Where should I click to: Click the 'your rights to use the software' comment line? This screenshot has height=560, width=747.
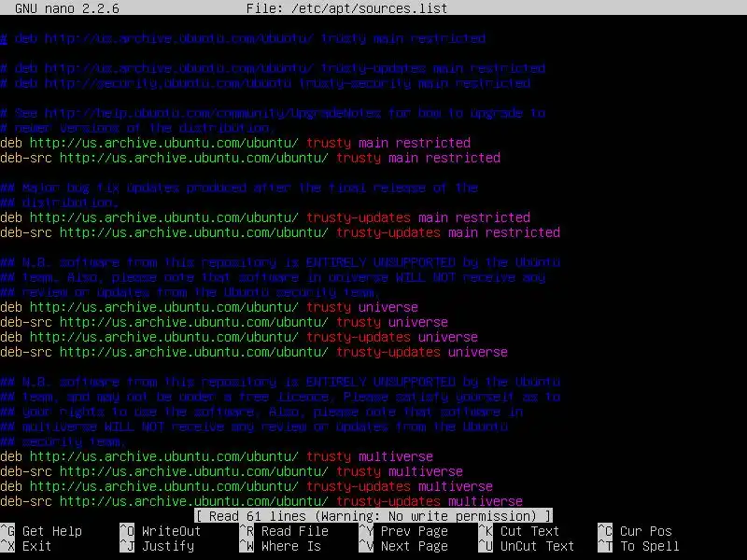pyautogui.click(x=261, y=412)
